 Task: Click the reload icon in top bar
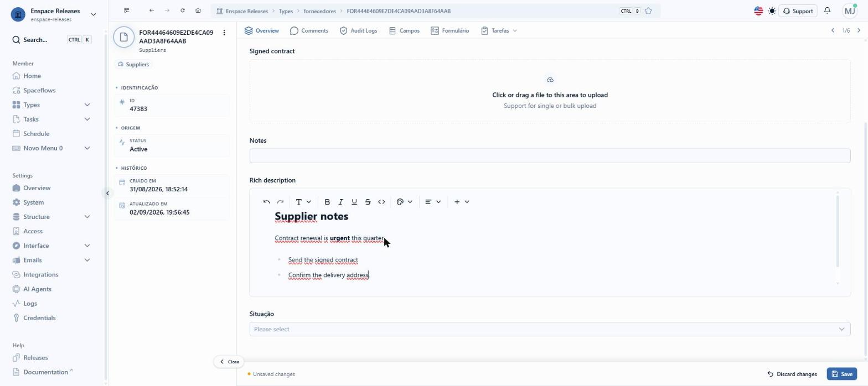pyautogui.click(x=183, y=11)
